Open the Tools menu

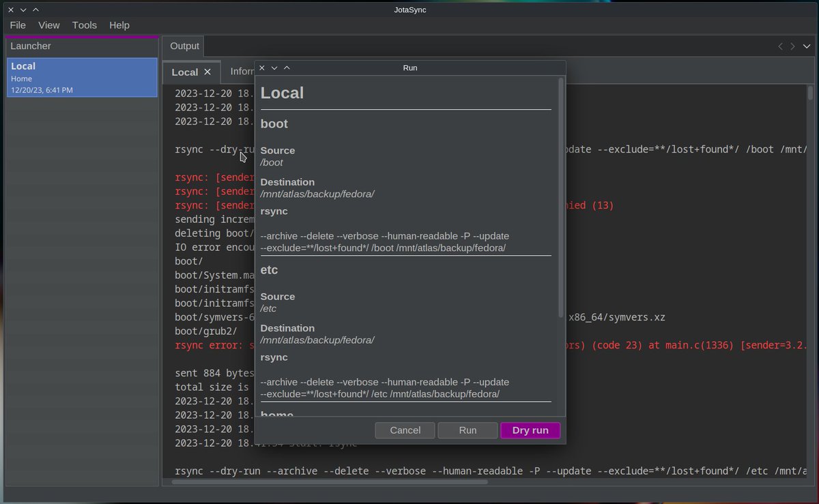pos(84,25)
